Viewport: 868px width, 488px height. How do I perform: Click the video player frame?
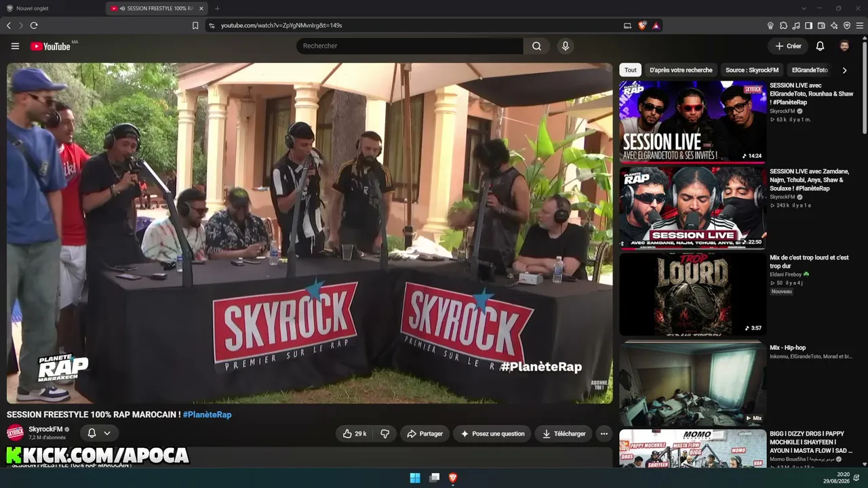point(310,233)
